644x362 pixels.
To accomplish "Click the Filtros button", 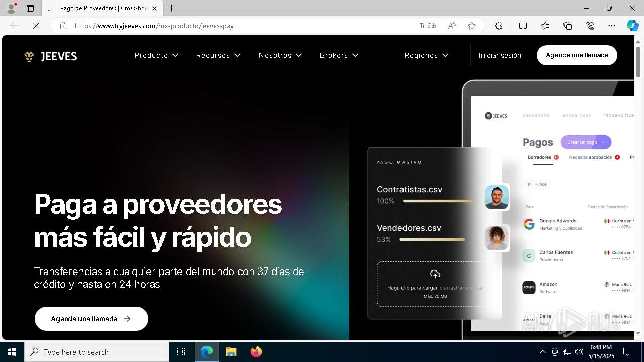I will click(537, 184).
